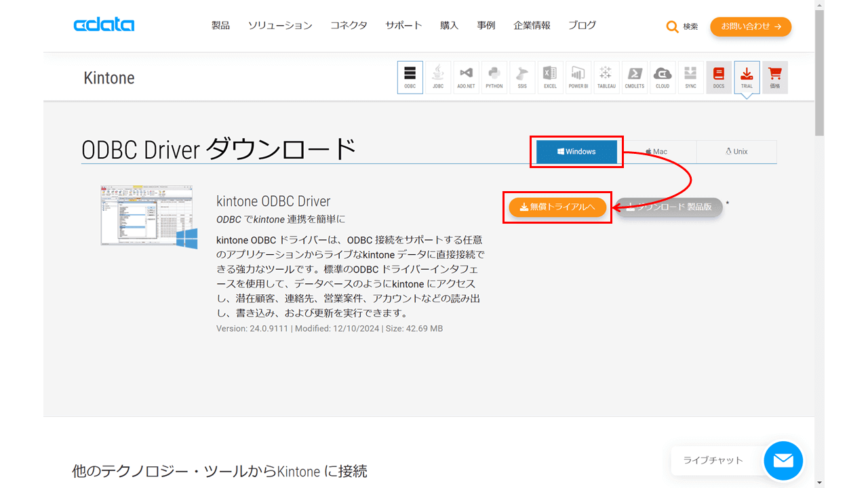Select the JDBC driver icon
The width and height of the screenshot is (868, 488).
pyautogui.click(x=438, y=77)
